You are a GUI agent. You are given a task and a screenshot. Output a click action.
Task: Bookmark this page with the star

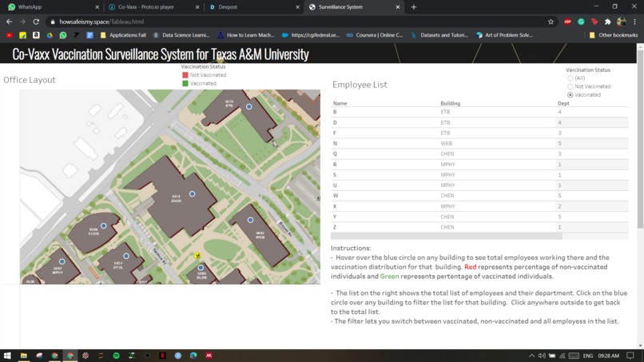[551, 22]
